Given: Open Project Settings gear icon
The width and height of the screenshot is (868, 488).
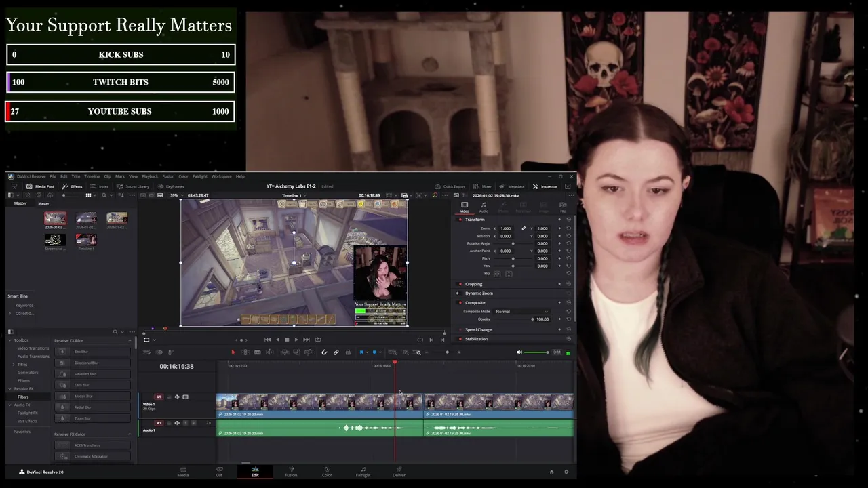Looking at the screenshot, I should pos(566,472).
